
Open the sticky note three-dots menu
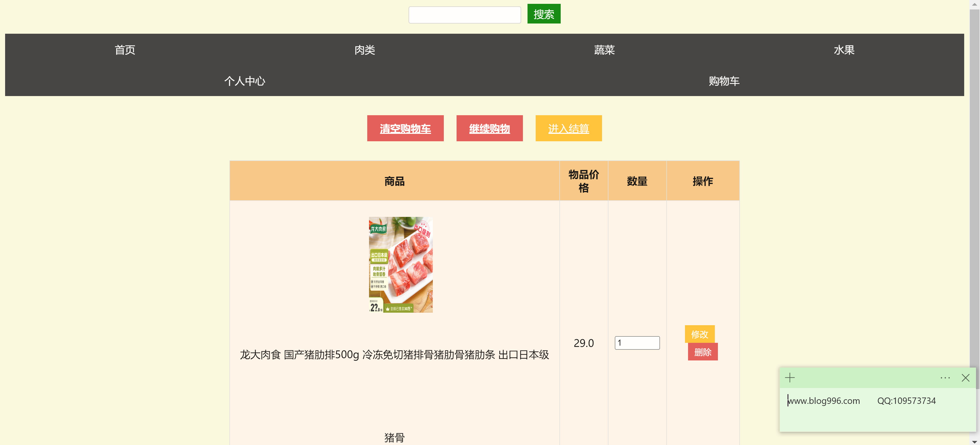pyautogui.click(x=945, y=378)
